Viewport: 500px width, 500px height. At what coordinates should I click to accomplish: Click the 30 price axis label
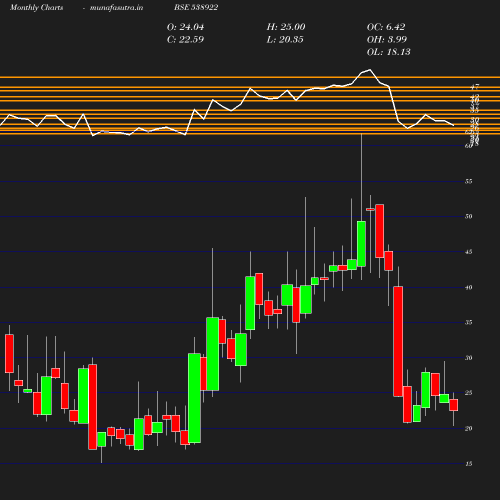[x=469, y=358]
